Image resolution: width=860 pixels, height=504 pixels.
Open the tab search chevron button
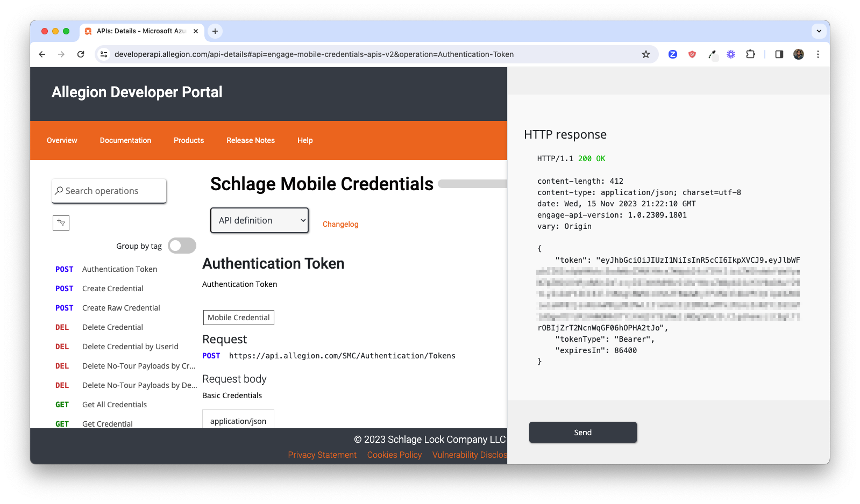819,31
